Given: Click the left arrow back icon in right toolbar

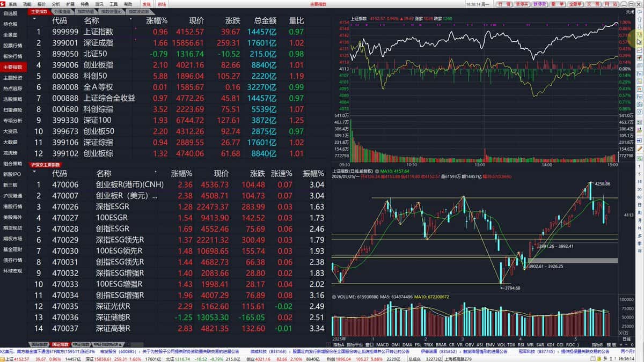Looking at the screenshot, I should pos(639,12).
